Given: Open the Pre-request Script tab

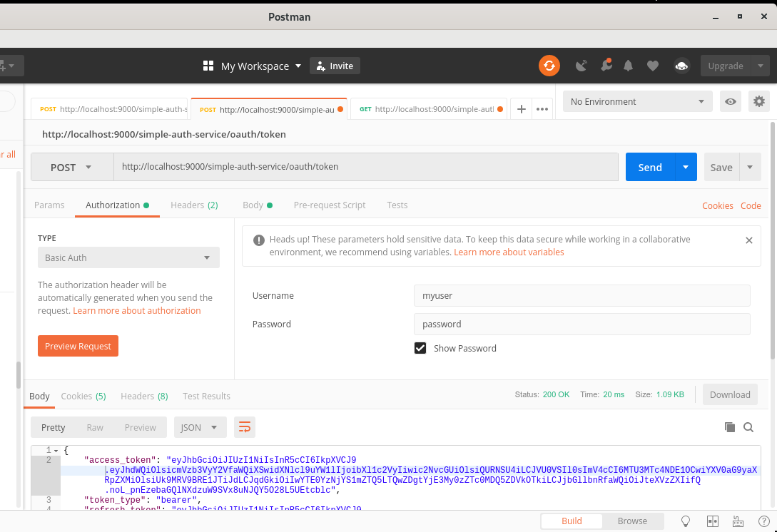Looking at the screenshot, I should coord(330,205).
